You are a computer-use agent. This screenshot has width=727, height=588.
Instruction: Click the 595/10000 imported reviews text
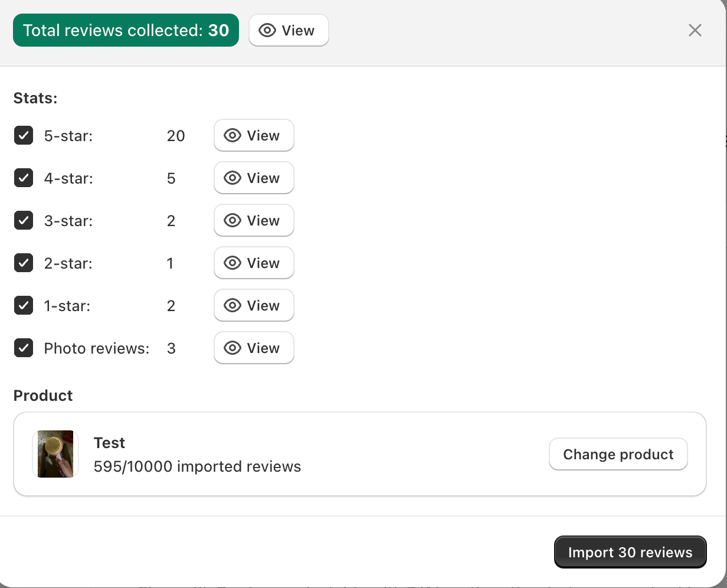click(197, 467)
